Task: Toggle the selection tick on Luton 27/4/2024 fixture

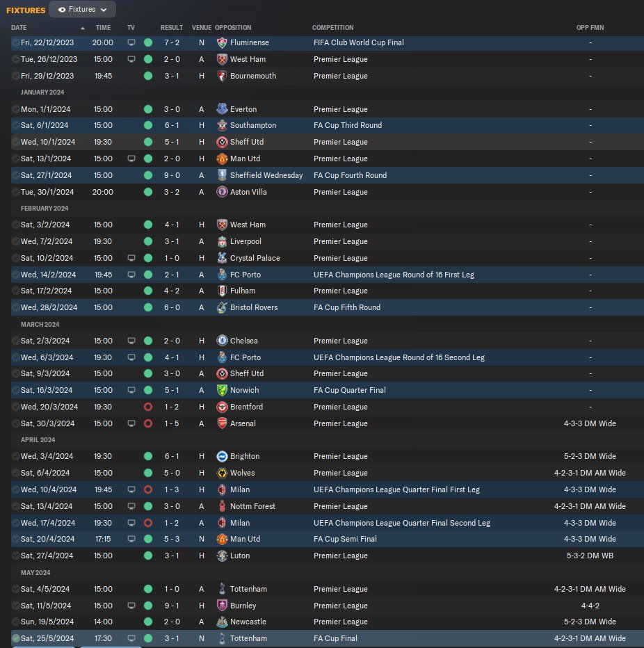Action: point(16,556)
